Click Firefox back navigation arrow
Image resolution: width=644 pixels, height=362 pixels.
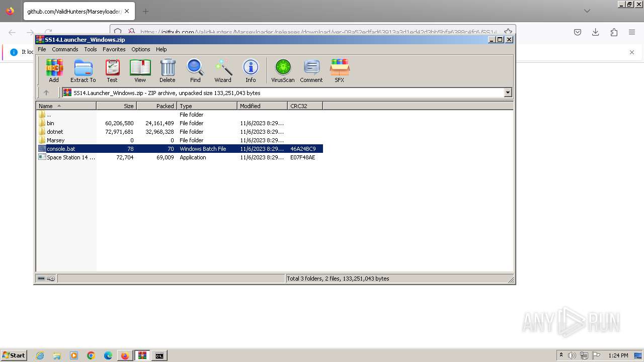(x=12, y=32)
